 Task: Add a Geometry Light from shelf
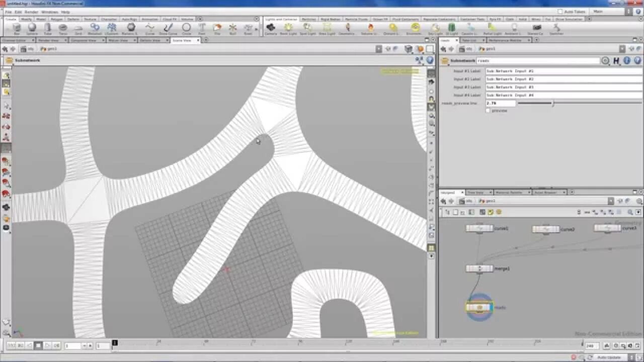(x=346, y=29)
